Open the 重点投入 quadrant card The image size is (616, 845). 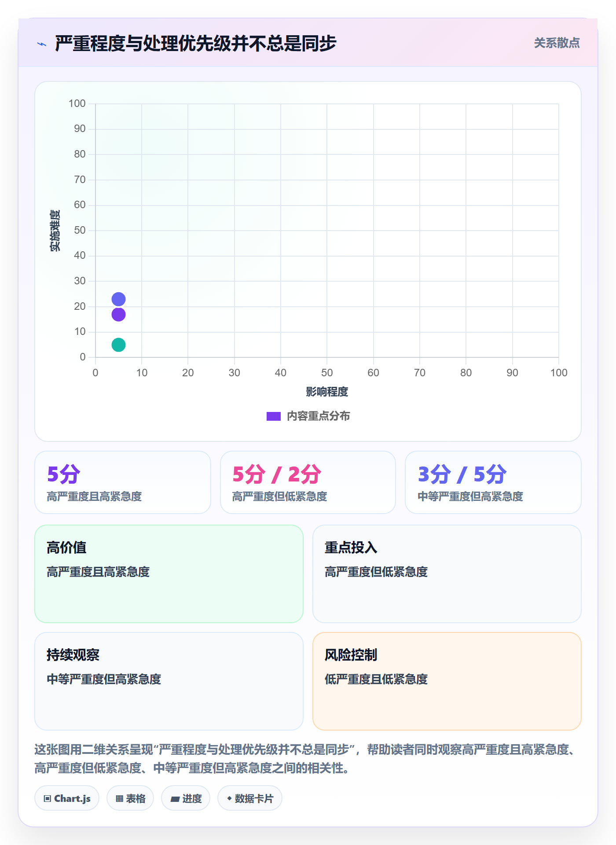pos(447,573)
